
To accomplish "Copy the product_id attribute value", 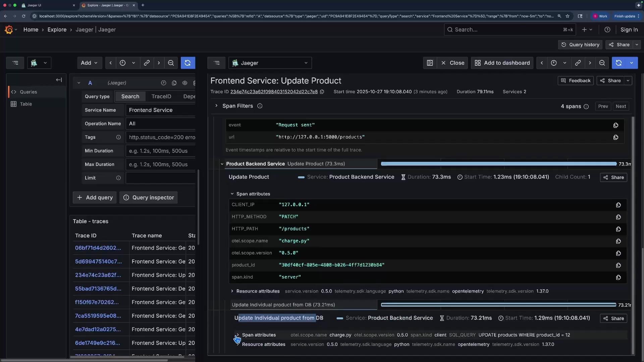I will (x=618, y=265).
